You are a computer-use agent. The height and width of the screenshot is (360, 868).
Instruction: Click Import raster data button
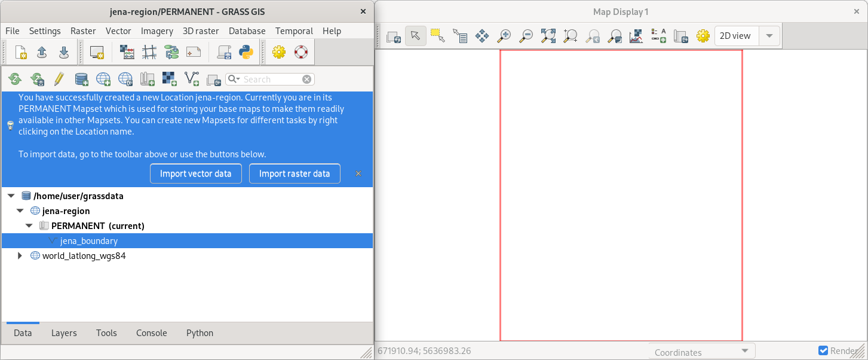coord(295,173)
